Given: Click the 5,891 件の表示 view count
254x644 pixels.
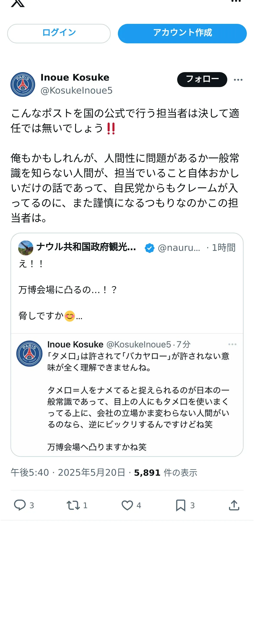Looking at the screenshot, I should click(166, 472).
